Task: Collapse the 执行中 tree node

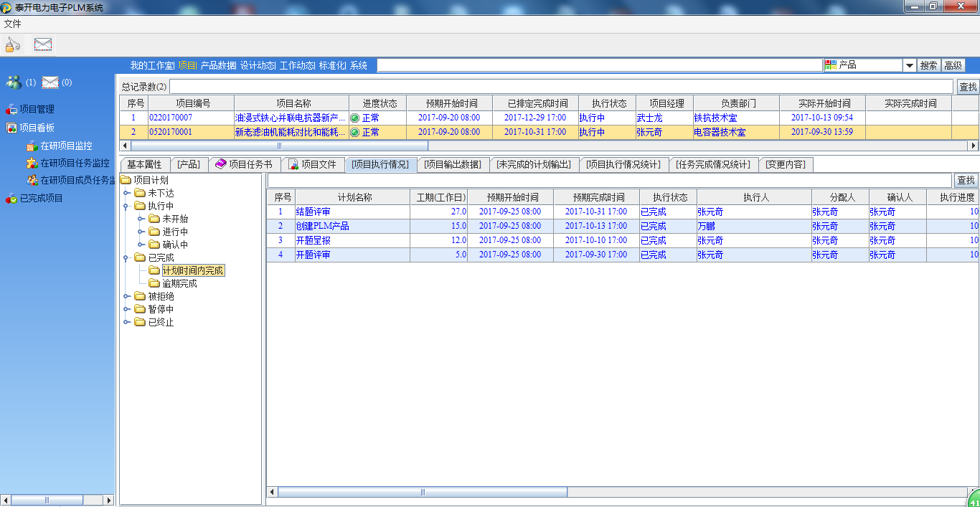Action: 126,206
